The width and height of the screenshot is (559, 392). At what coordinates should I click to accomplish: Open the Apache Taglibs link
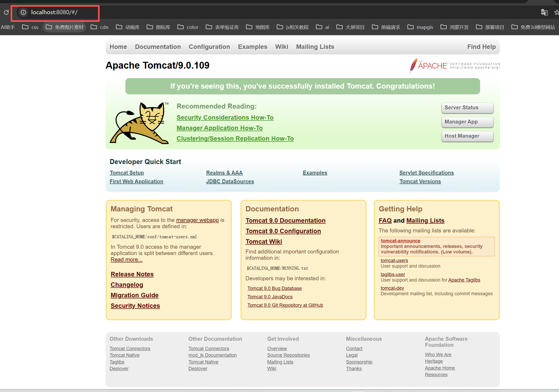[464, 280]
